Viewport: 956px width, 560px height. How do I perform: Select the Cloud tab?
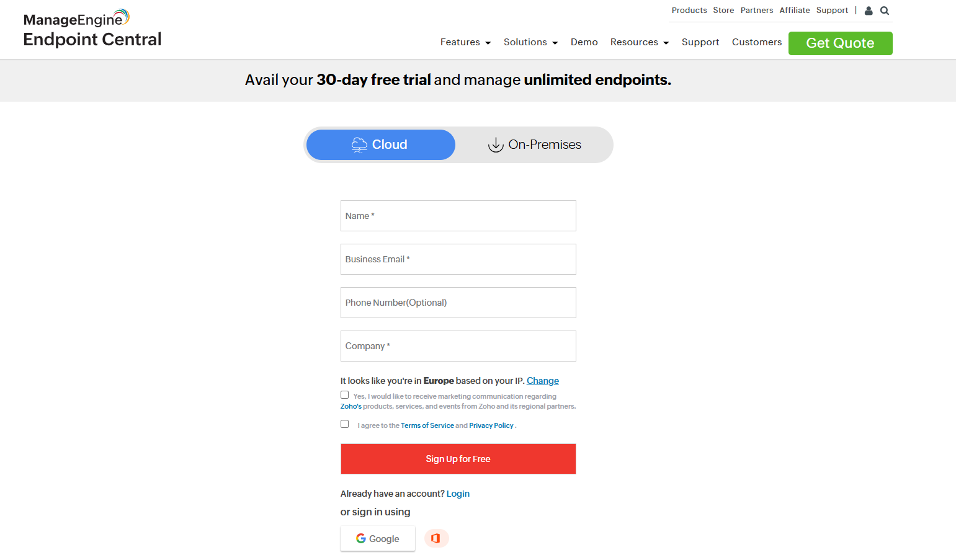380,144
